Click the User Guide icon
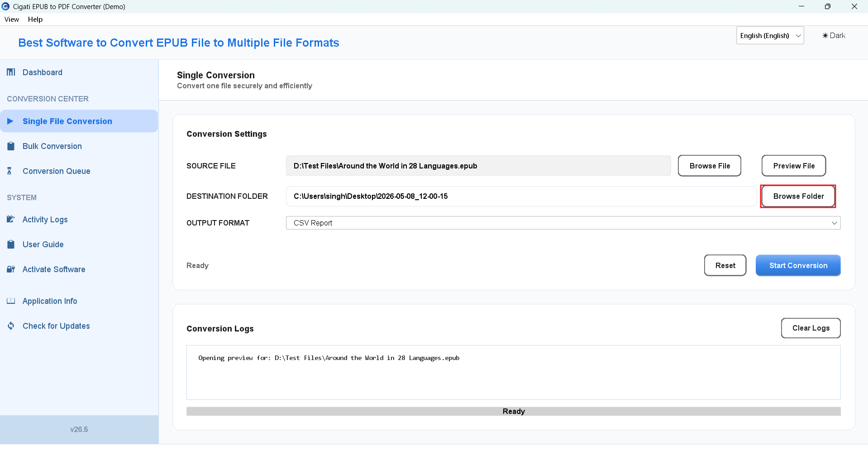 [x=11, y=245]
